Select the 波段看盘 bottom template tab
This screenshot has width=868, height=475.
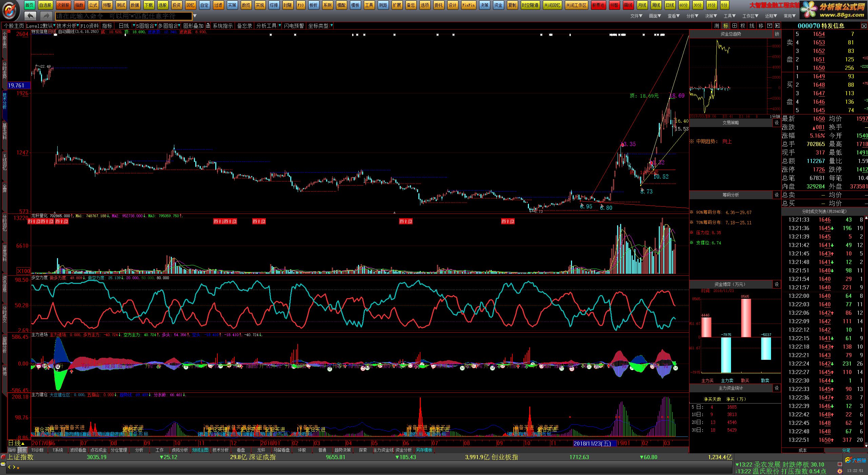(78, 450)
